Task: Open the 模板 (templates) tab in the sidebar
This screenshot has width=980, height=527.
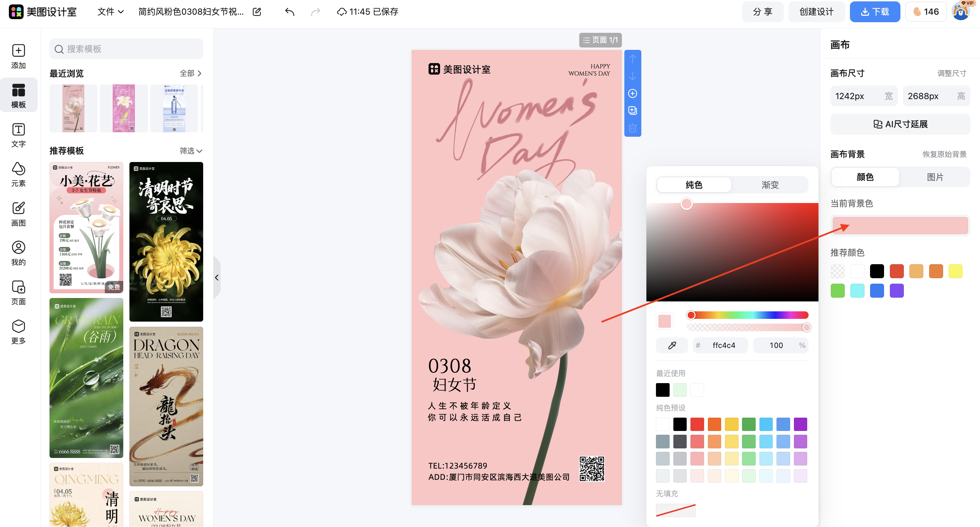Action: (x=18, y=96)
